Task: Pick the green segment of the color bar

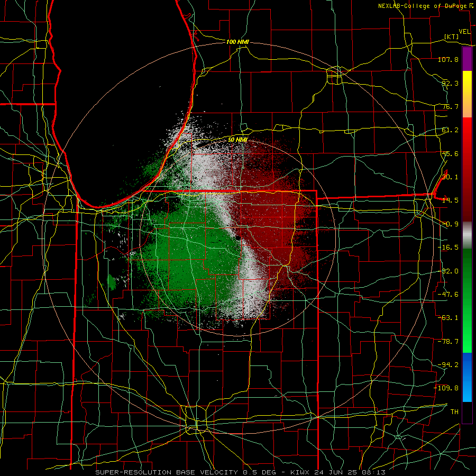Action: tap(467, 300)
